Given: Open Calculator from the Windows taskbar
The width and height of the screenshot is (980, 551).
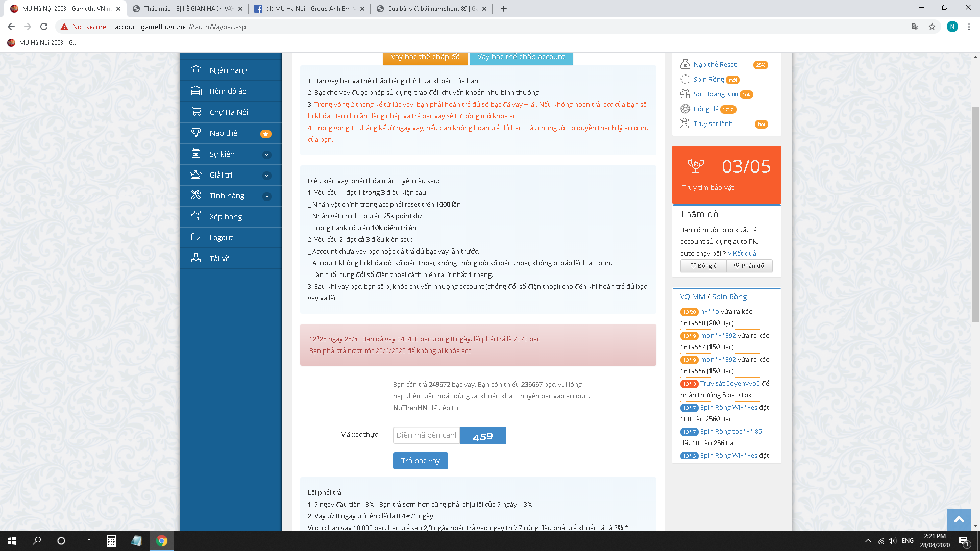Looking at the screenshot, I should coord(111,541).
